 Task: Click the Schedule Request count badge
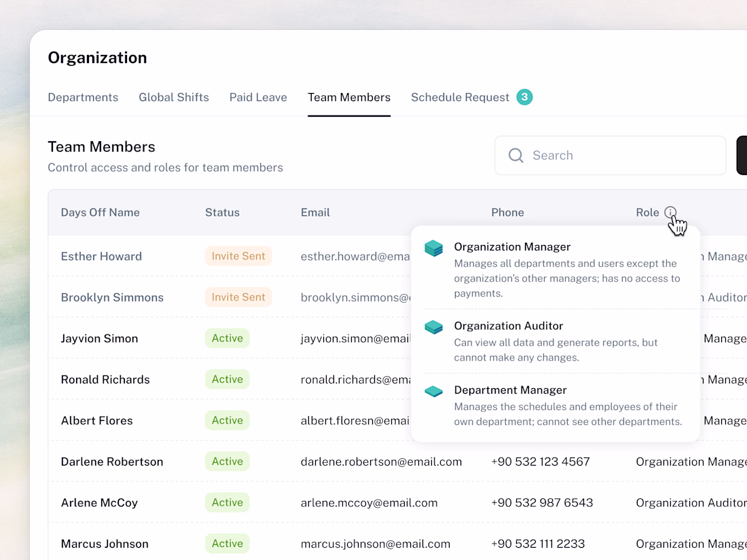pos(524,97)
